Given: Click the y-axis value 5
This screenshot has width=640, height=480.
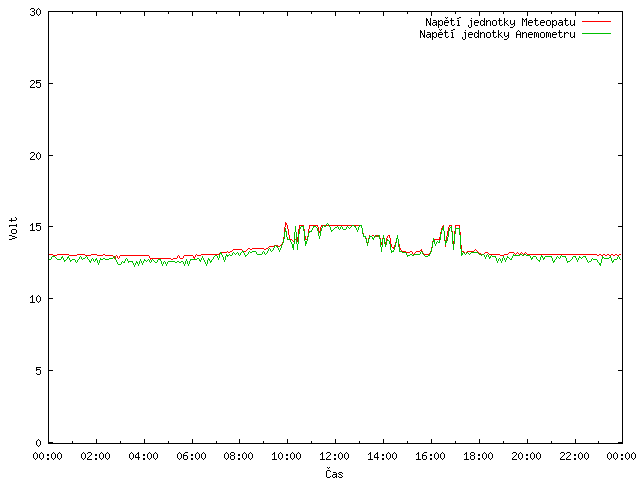Looking at the screenshot, I should point(38,371).
